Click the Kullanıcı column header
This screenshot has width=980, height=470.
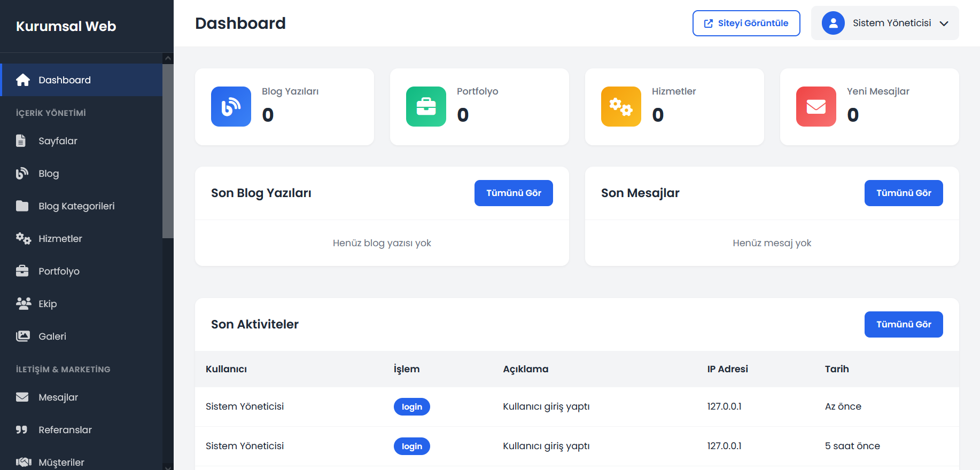click(x=226, y=369)
